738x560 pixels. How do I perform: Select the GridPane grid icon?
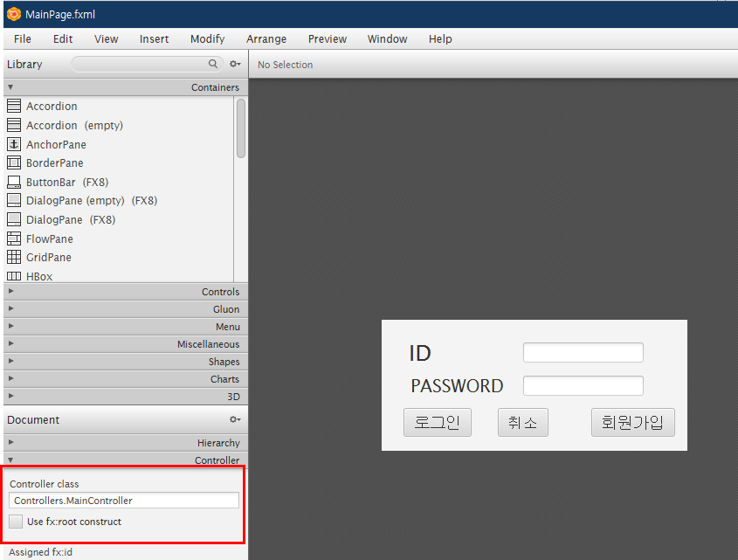click(x=14, y=257)
